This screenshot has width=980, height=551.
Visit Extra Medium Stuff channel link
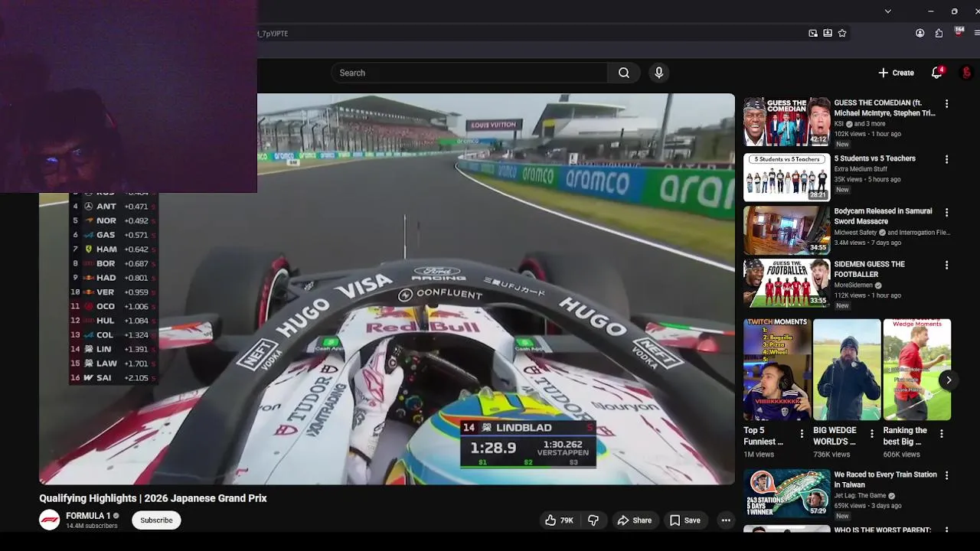[861, 169]
